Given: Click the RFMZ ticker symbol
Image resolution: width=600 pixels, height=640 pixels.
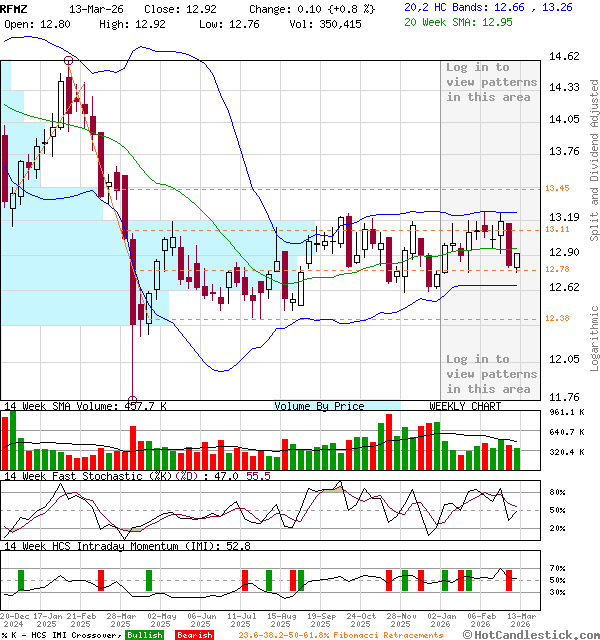Looking at the screenshot, I should point(15,7).
